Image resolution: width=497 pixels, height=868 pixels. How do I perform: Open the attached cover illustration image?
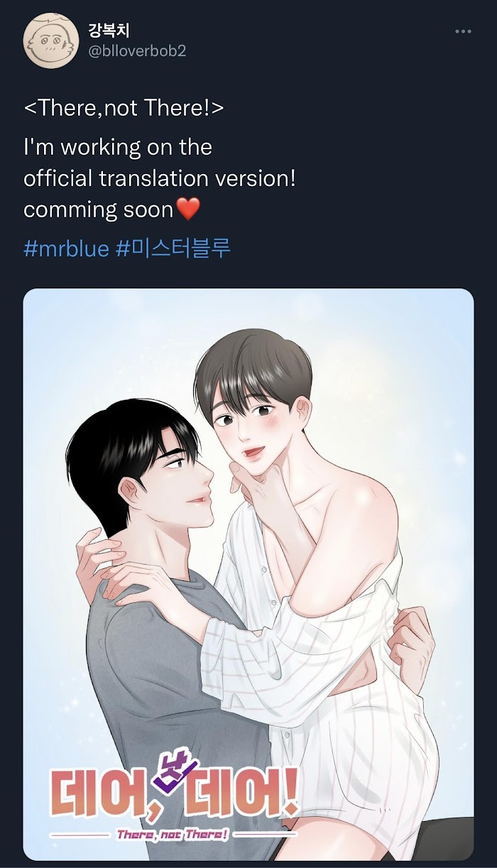[x=248, y=575]
